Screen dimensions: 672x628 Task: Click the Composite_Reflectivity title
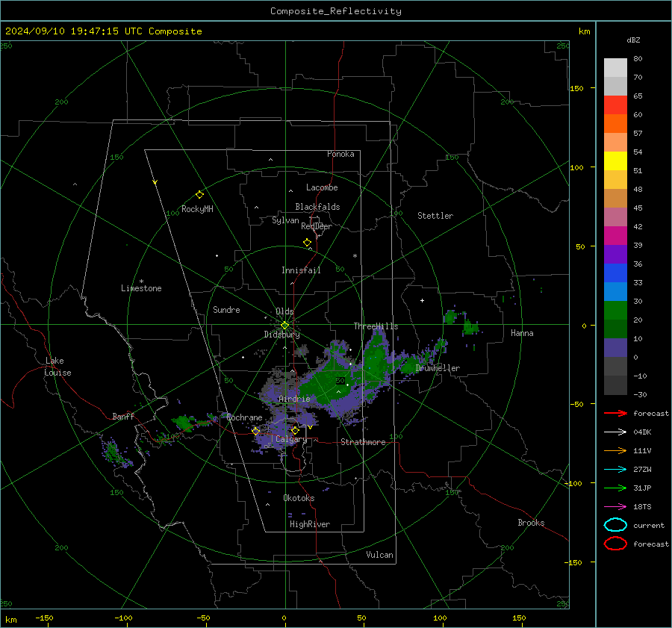336,11
